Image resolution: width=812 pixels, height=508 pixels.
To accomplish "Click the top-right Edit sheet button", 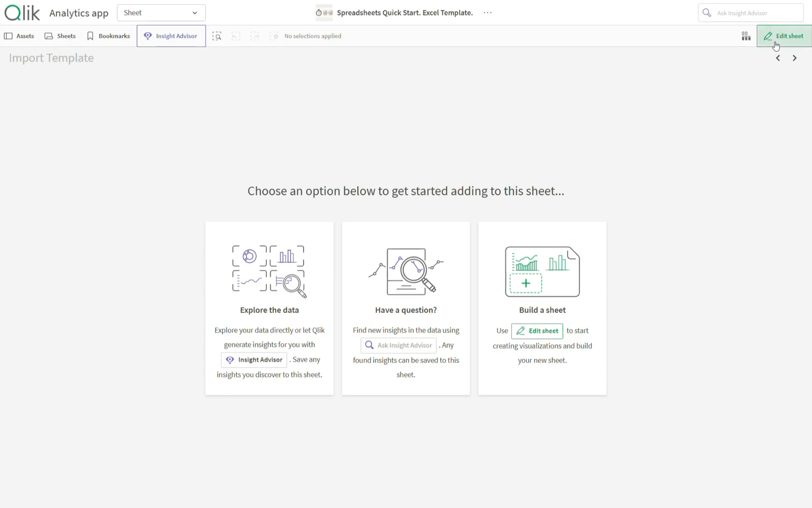I will (x=784, y=36).
